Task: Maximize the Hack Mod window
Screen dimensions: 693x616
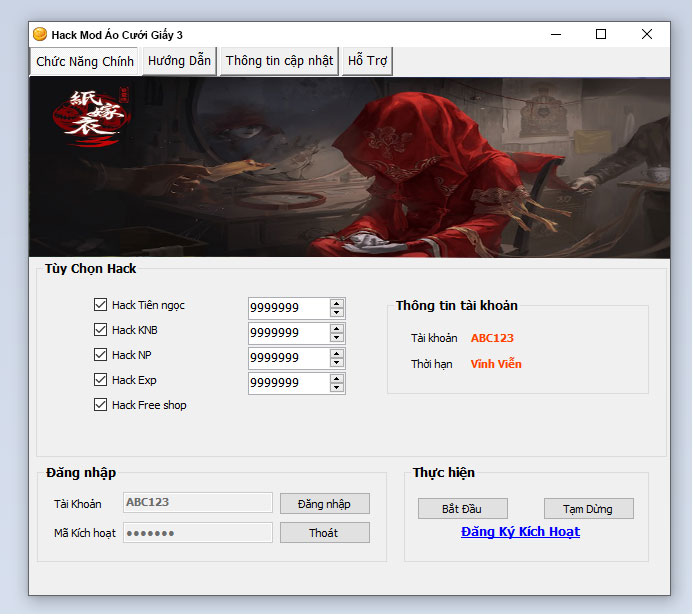Action: (x=601, y=34)
